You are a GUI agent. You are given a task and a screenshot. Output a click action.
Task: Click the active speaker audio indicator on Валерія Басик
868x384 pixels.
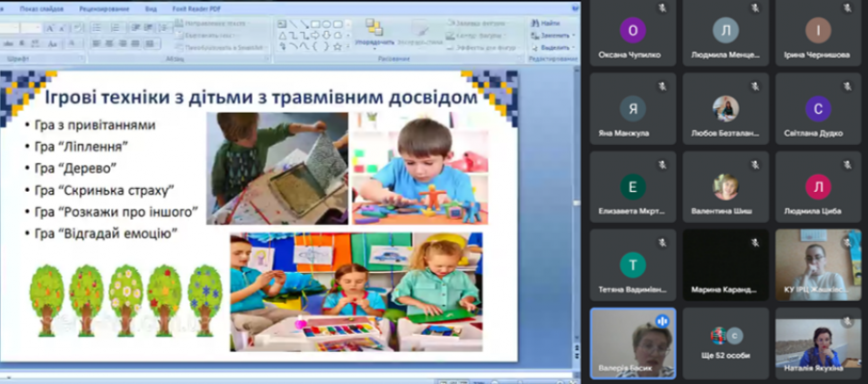pos(662,321)
